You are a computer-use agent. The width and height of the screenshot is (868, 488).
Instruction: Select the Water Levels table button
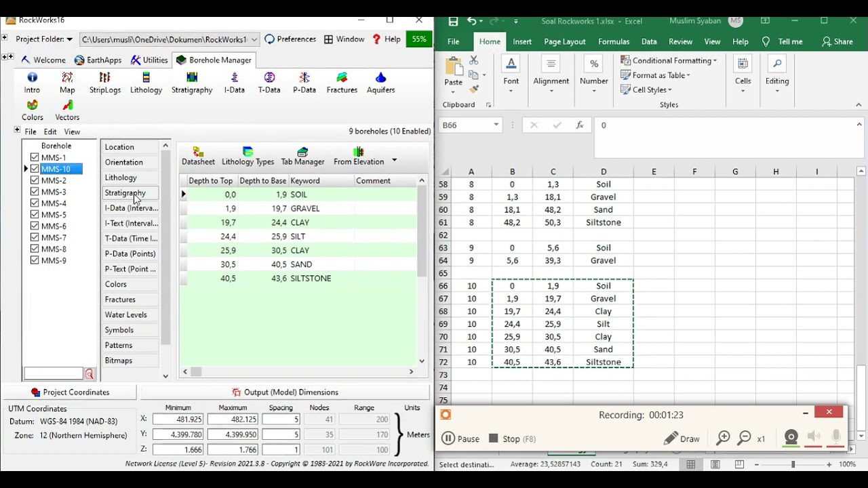(131, 314)
